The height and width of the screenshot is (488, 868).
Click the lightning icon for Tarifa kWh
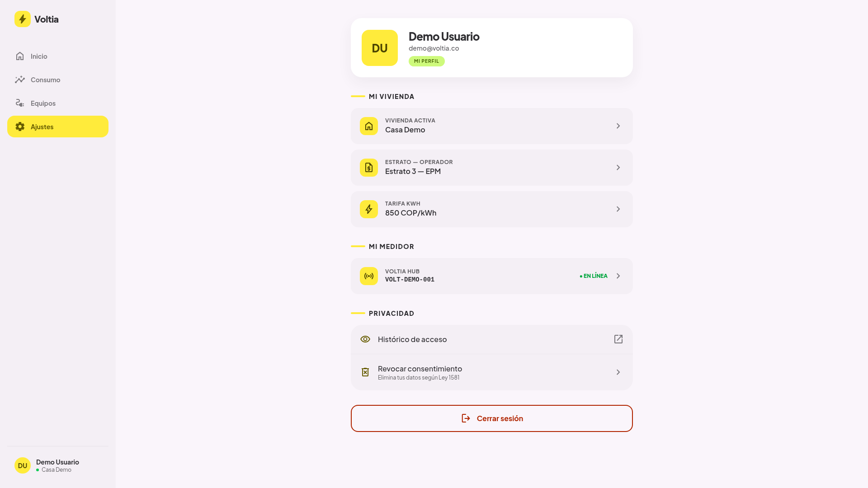[x=369, y=209]
